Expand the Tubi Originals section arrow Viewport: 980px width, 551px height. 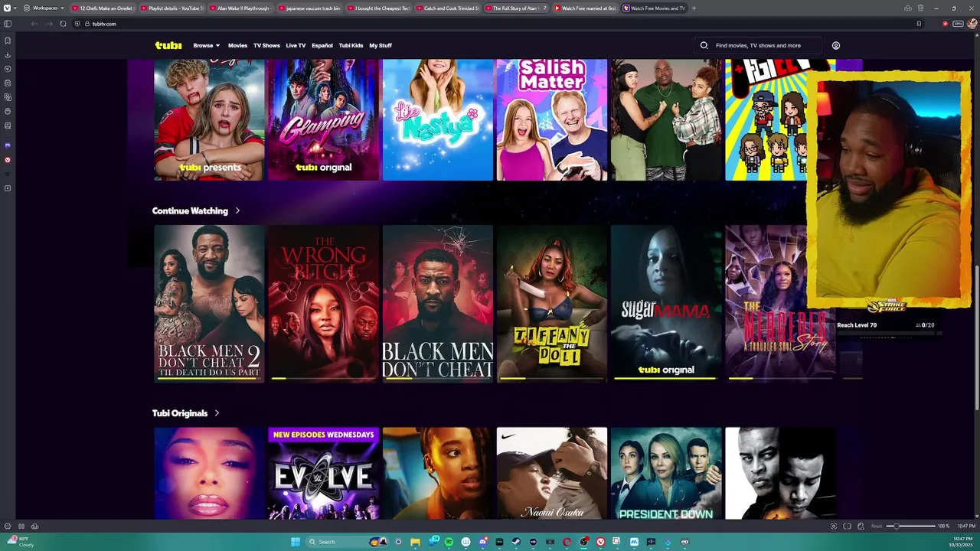[x=217, y=413]
